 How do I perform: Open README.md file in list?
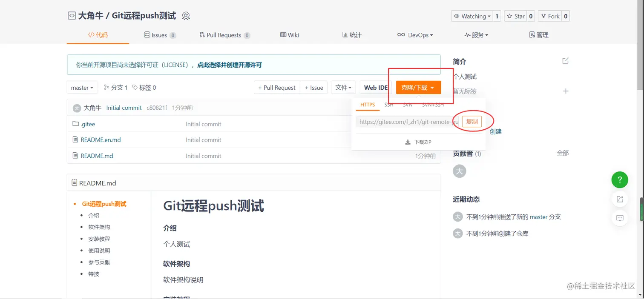97,156
